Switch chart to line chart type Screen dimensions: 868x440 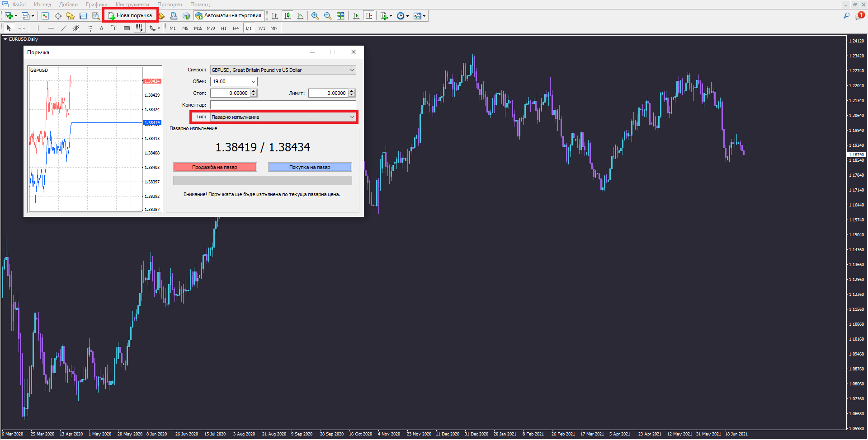[x=300, y=16]
